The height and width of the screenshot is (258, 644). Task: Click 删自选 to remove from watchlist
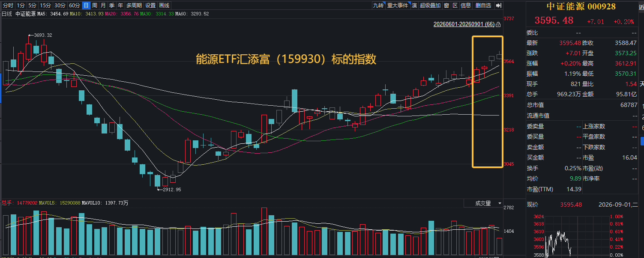483,6
